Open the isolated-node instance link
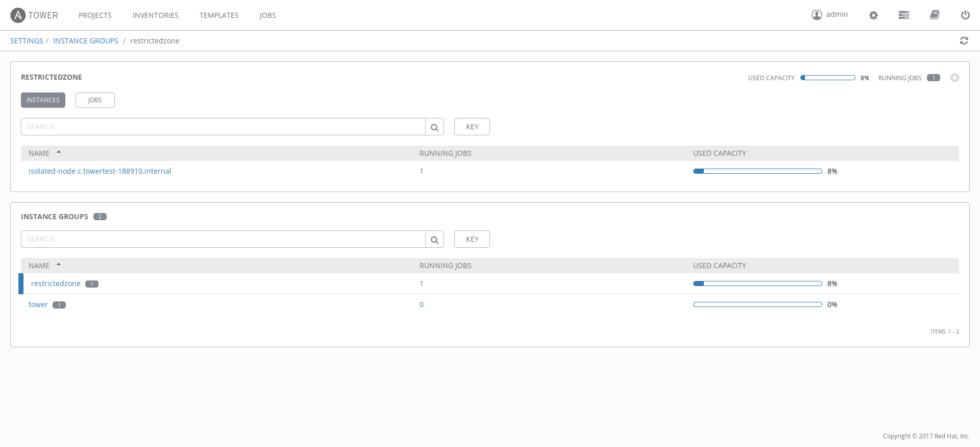 point(100,171)
